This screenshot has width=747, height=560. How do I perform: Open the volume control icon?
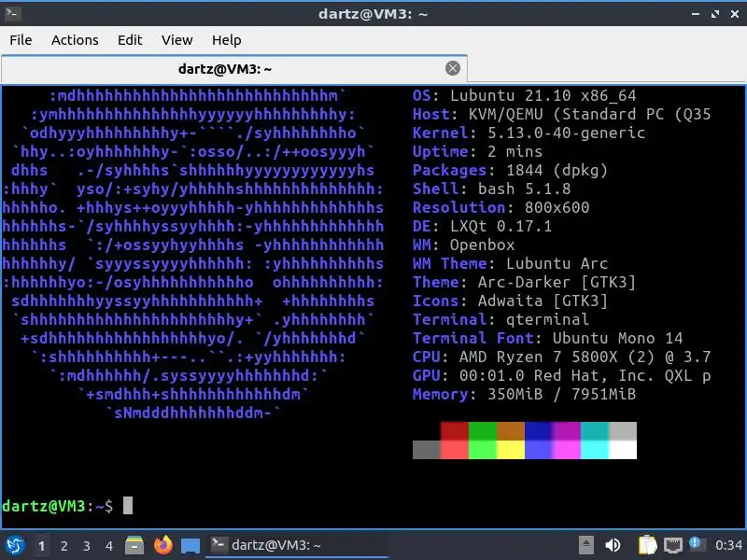pos(613,545)
